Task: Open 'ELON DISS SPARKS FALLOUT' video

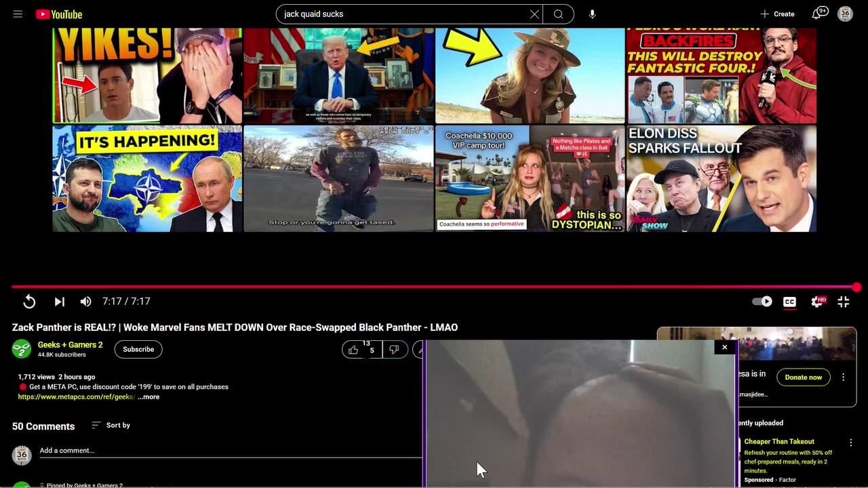Action: coord(722,179)
